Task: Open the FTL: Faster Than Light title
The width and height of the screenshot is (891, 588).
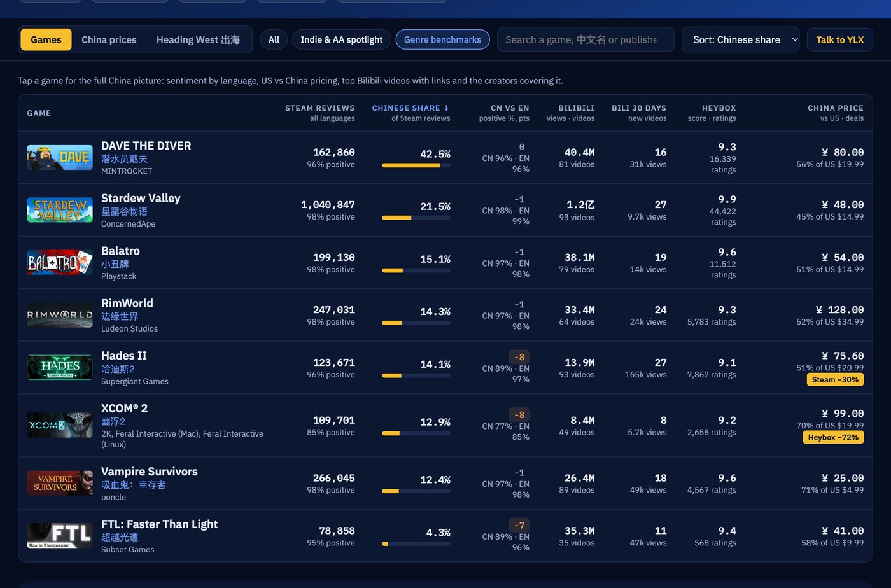Action: (159, 524)
